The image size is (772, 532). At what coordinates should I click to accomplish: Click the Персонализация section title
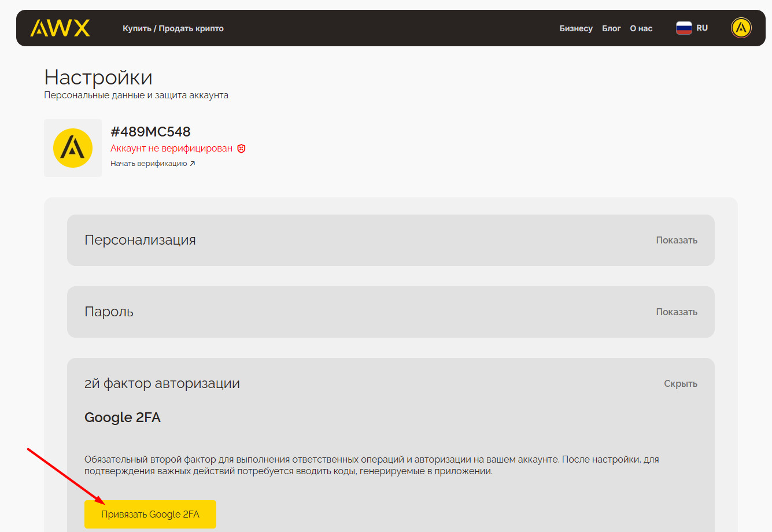pos(140,240)
